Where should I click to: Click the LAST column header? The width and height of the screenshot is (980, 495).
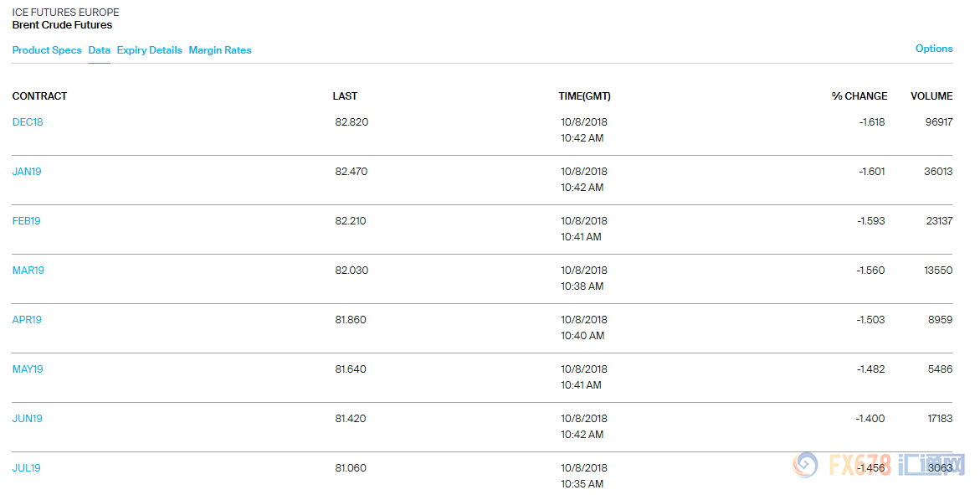click(x=345, y=96)
